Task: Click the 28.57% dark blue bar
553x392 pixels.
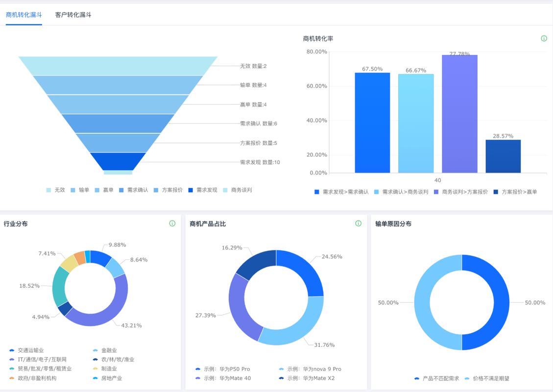Action: [x=503, y=156]
